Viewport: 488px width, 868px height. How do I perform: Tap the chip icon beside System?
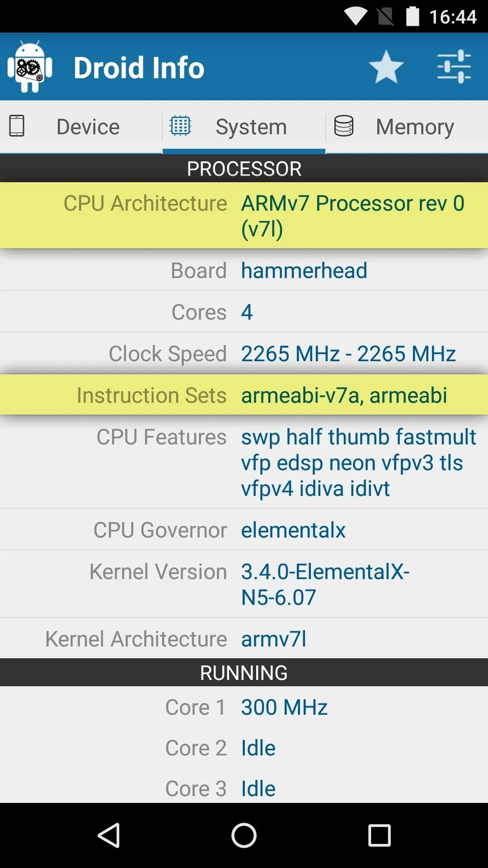pyautogui.click(x=180, y=126)
